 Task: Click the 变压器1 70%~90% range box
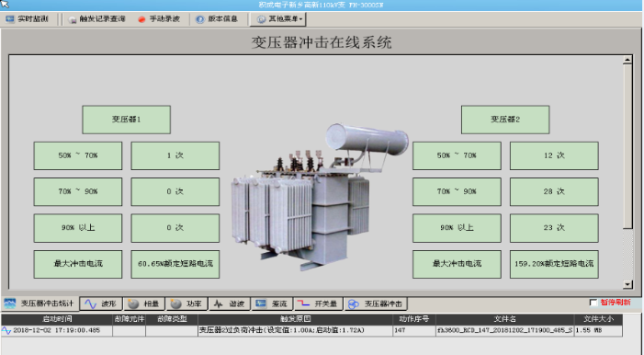pos(78,191)
